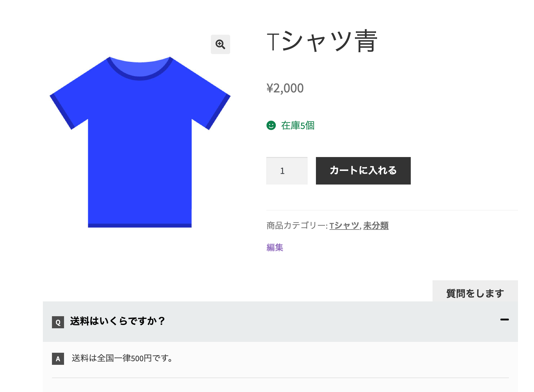Click the answer text 送料は全国一律500円です。

(122, 358)
